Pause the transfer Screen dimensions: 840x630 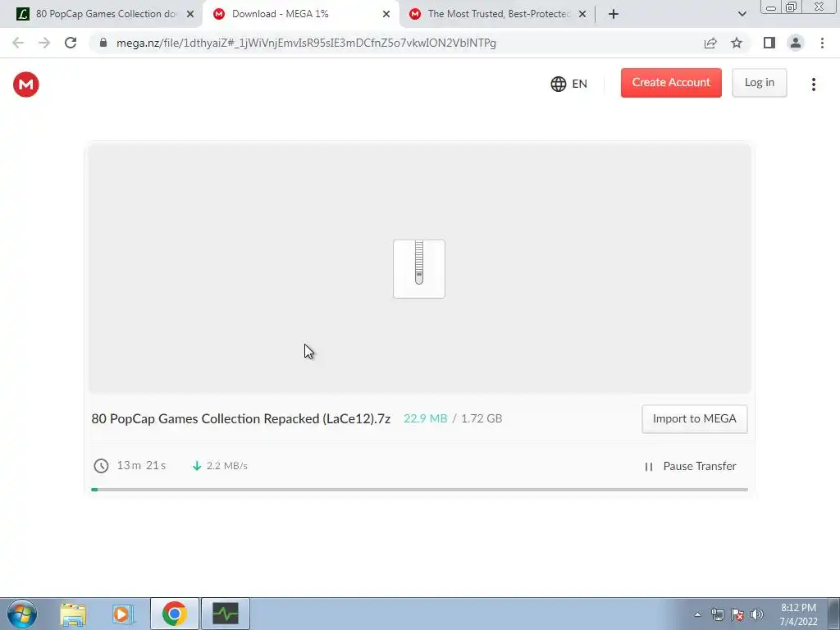point(691,467)
